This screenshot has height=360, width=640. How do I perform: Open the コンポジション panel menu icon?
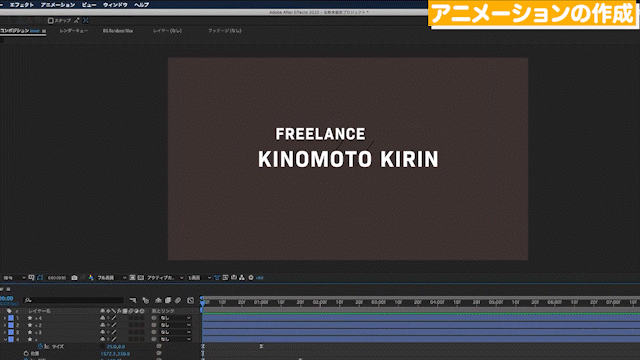44,31
